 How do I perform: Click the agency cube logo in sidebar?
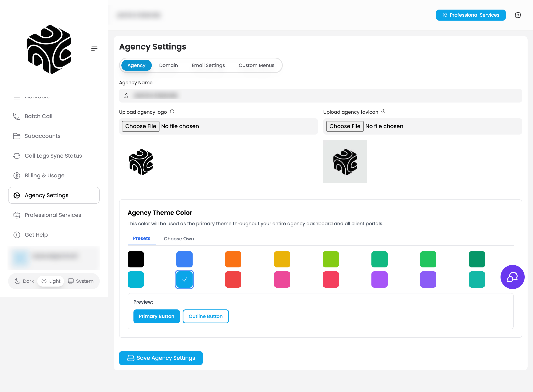point(49,49)
